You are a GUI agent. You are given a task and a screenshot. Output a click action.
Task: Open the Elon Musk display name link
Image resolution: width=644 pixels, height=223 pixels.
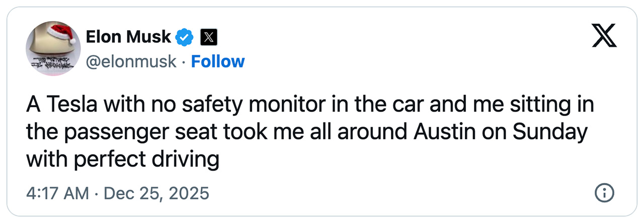128,36
